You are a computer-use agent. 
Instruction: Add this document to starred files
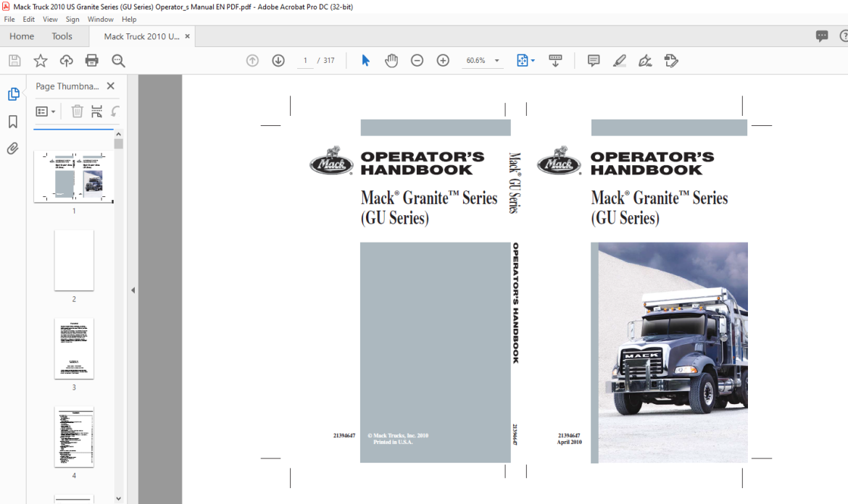tap(41, 61)
